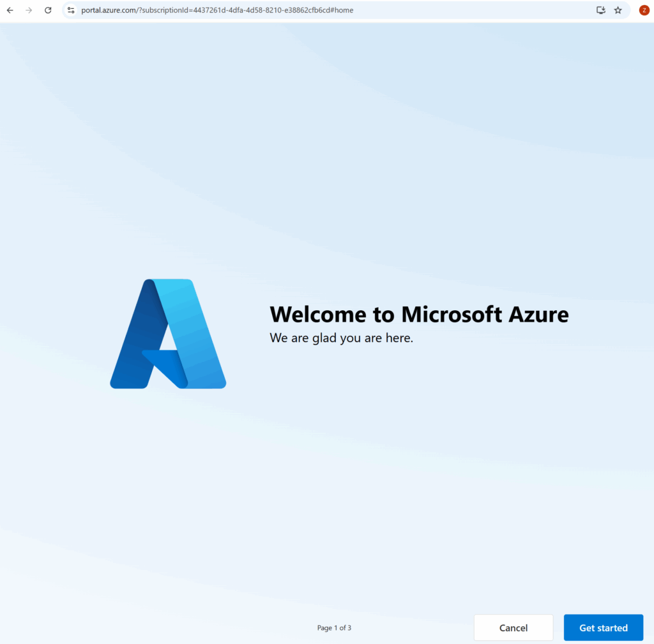Click the Cancel button
This screenshot has width=654, height=644.
(513, 627)
